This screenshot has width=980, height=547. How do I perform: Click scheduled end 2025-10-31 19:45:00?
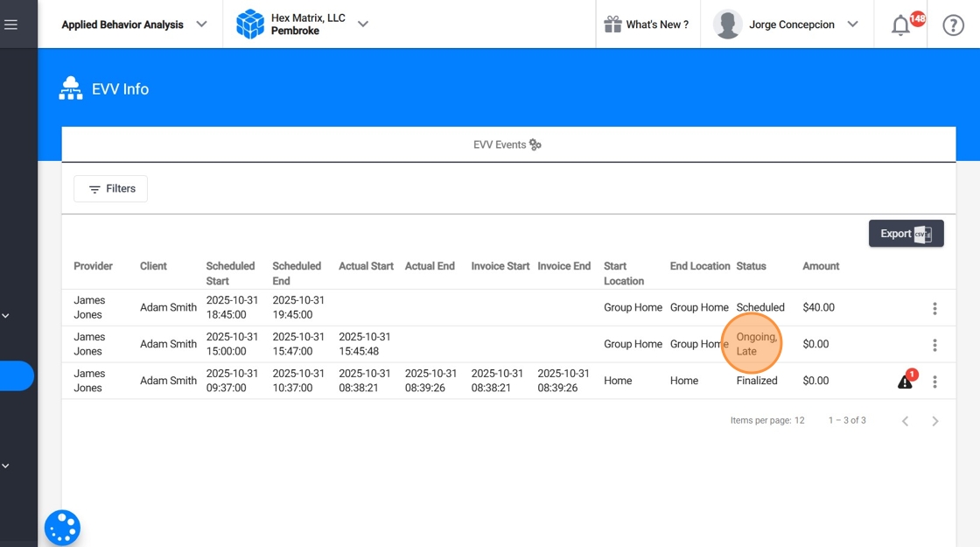(x=298, y=307)
